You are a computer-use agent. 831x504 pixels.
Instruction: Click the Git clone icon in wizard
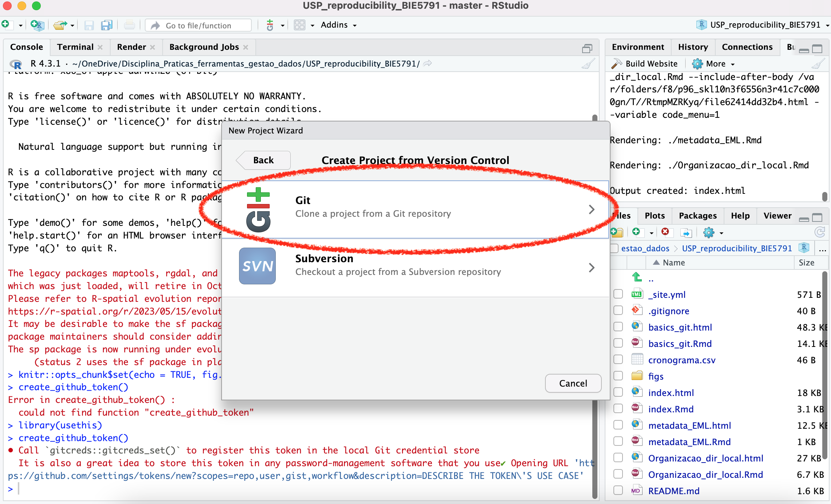[258, 210]
